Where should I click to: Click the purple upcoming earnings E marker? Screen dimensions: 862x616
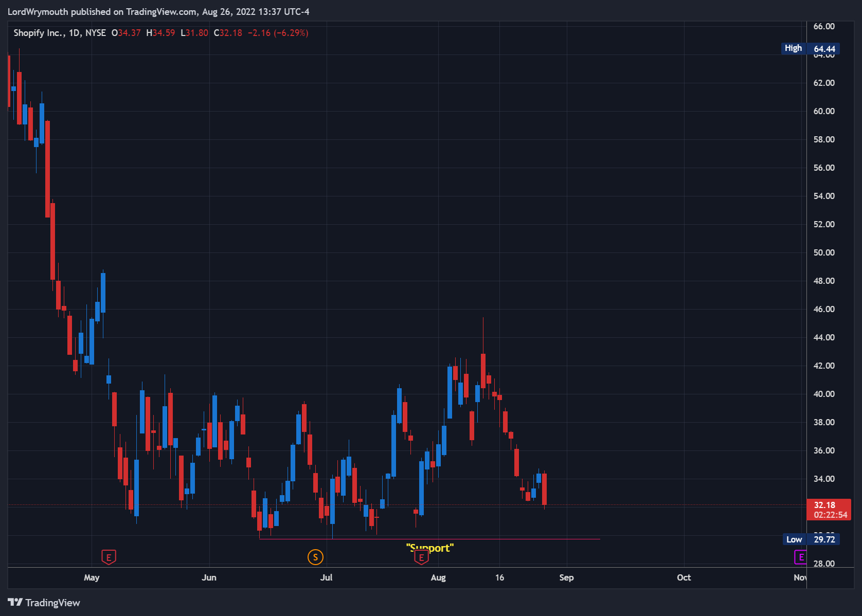pyautogui.click(x=800, y=557)
